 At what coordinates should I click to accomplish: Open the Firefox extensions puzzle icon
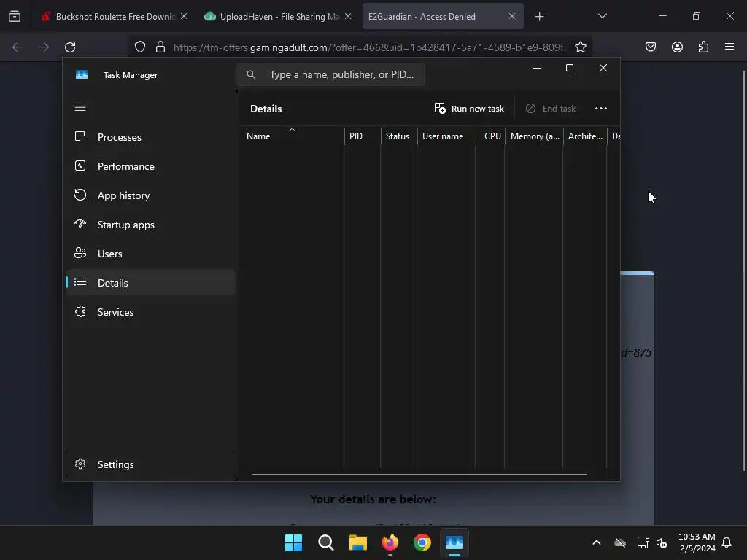click(703, 47)
